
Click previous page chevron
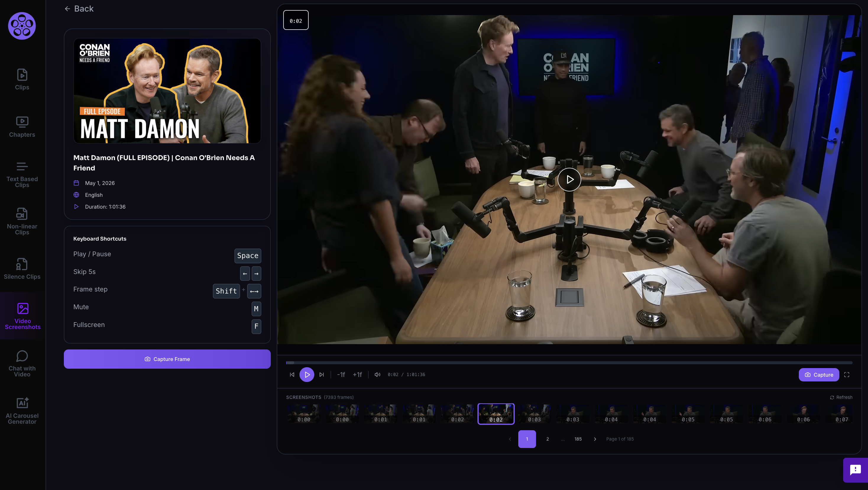(510, 439)
